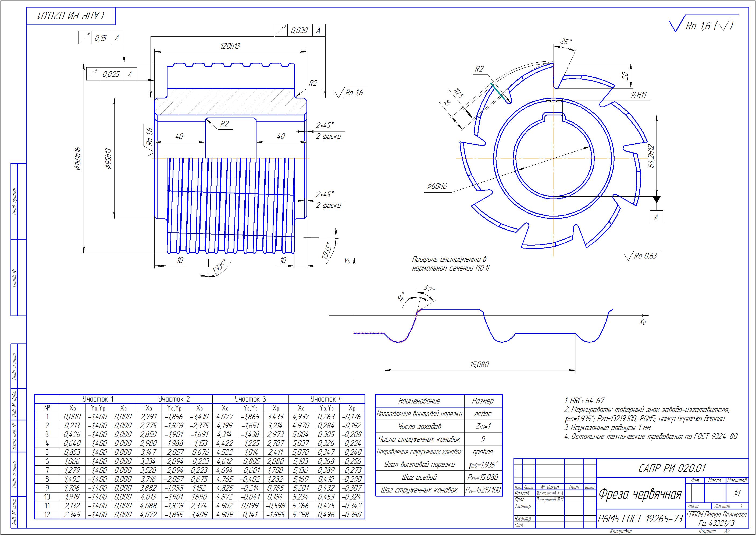
Task: Select the 120h13 length dimension
Action: click(230, 46)
